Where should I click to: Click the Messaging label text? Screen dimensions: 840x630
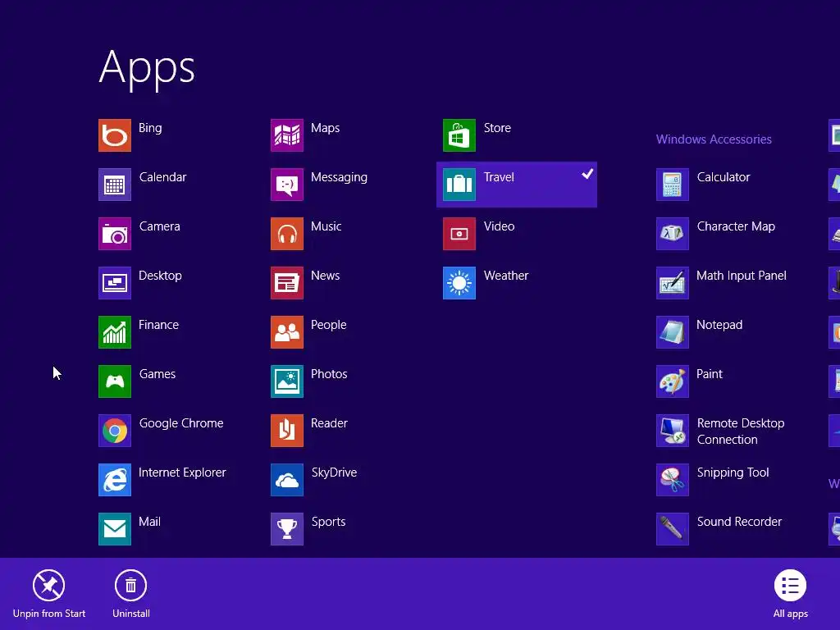pyautogui.click(x=339, y=178)
